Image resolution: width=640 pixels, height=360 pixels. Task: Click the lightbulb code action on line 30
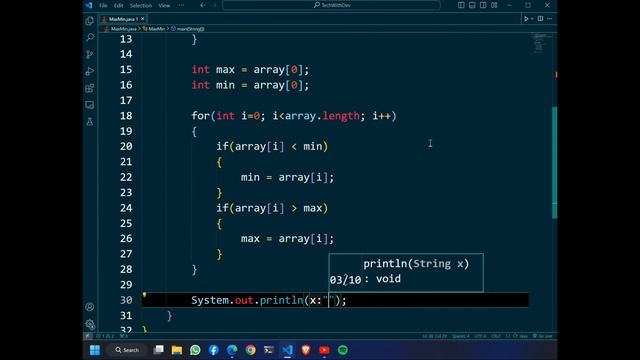pos(144,295)
